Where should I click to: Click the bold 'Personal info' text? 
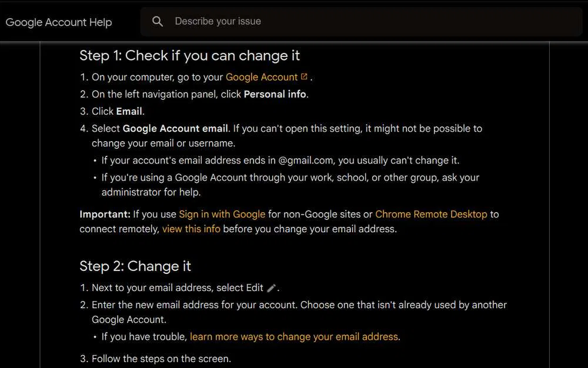pos(275,94)
